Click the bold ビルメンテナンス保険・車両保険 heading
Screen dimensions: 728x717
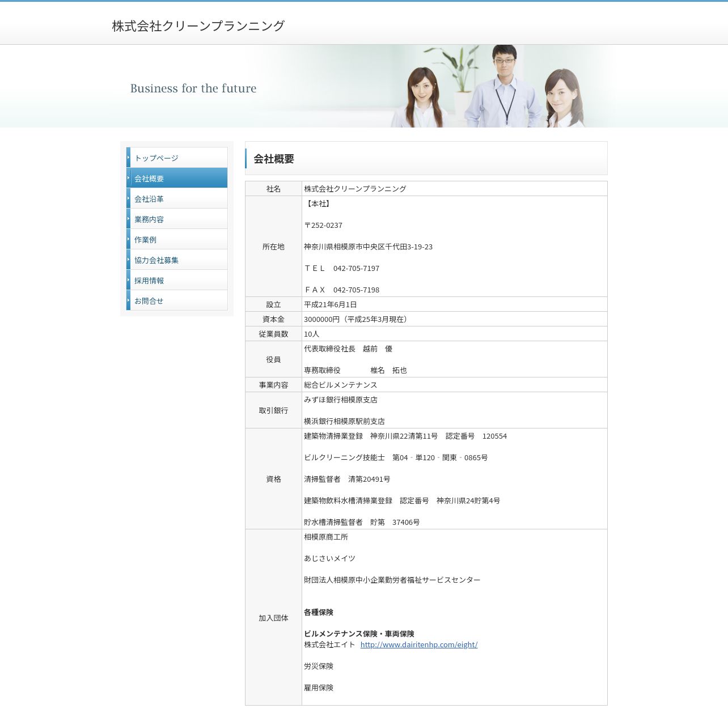[359, 634]
